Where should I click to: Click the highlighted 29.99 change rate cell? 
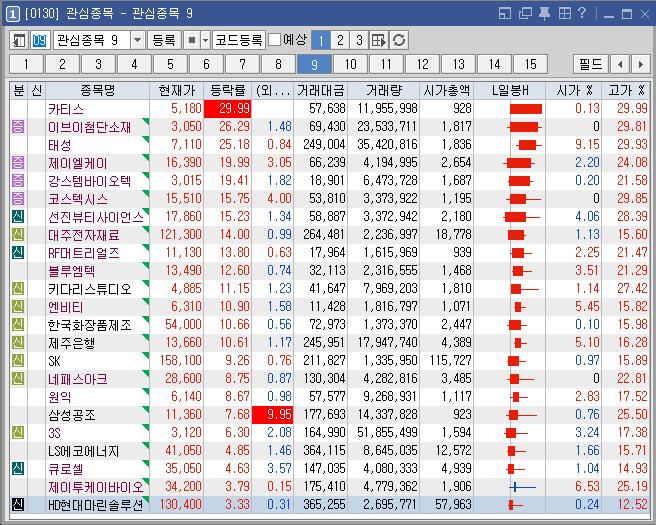(x=228, y=108)
